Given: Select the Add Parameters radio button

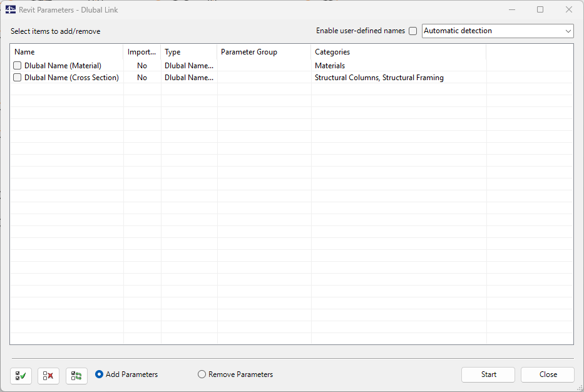Looking at the screenshot, I should 100,374.
